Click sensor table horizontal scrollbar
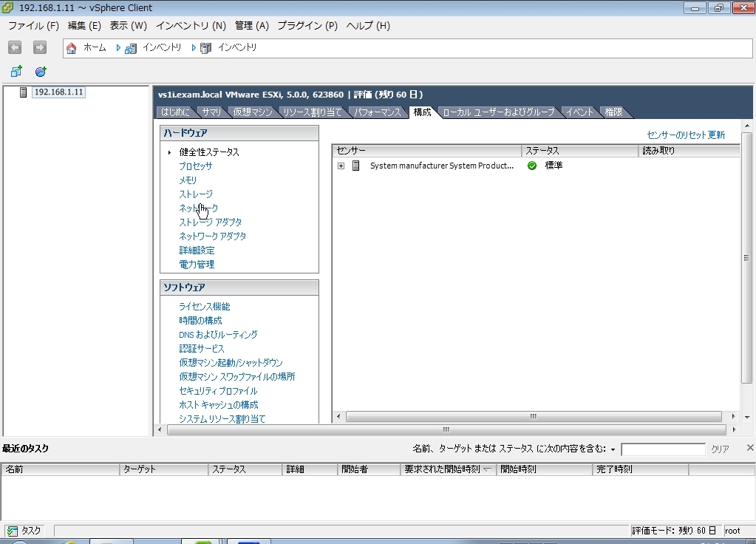 pos(534,416)
